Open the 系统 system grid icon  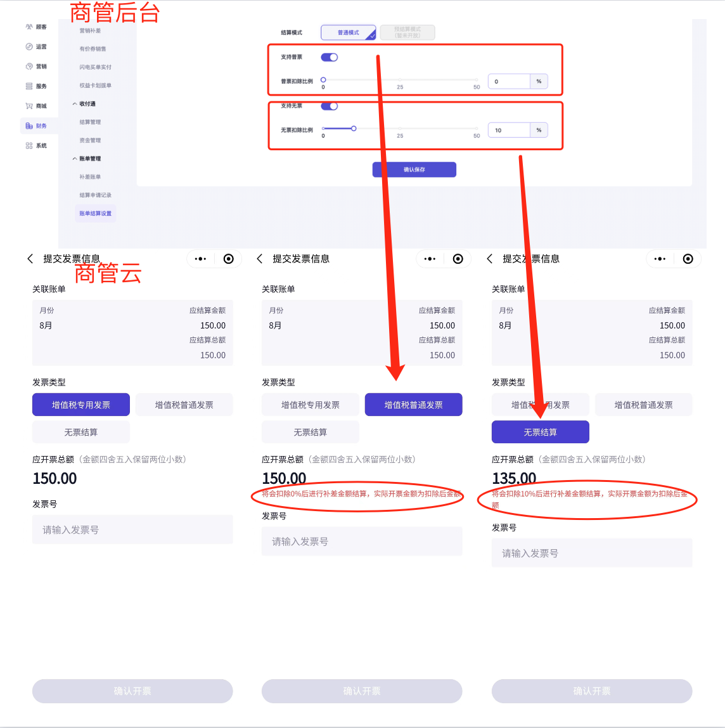pos(29,146)
